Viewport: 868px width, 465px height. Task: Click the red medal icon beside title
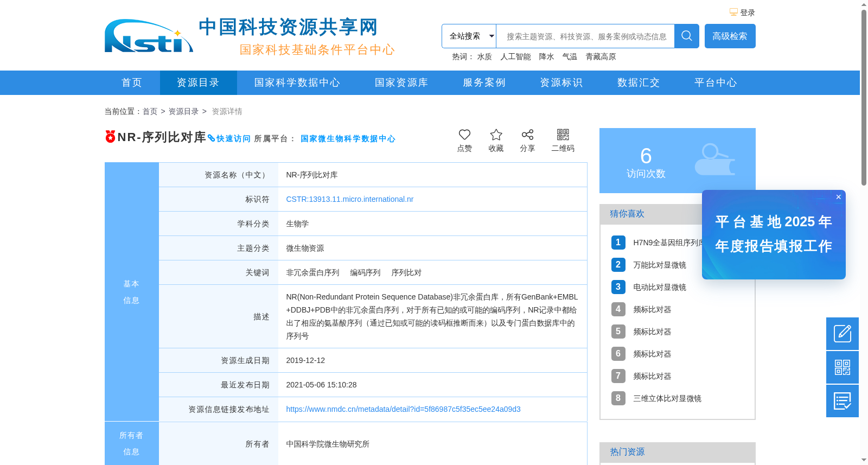pos(110,137)
